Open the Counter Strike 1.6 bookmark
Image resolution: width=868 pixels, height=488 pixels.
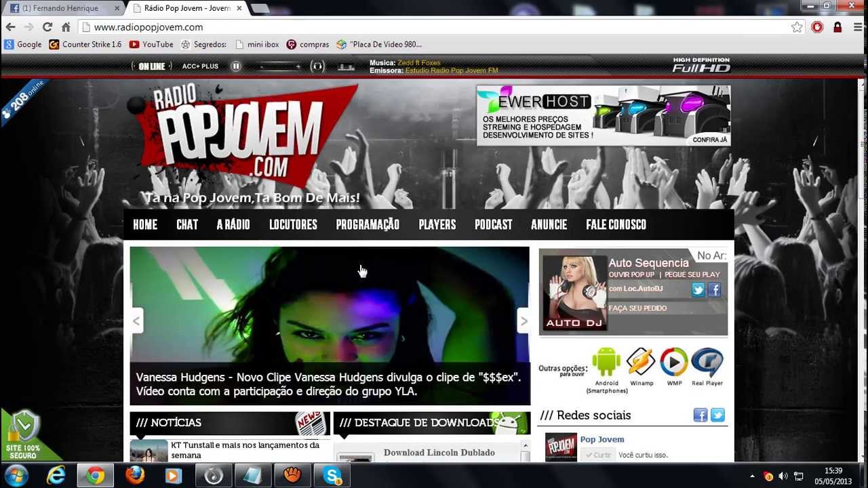click(85, 45)
